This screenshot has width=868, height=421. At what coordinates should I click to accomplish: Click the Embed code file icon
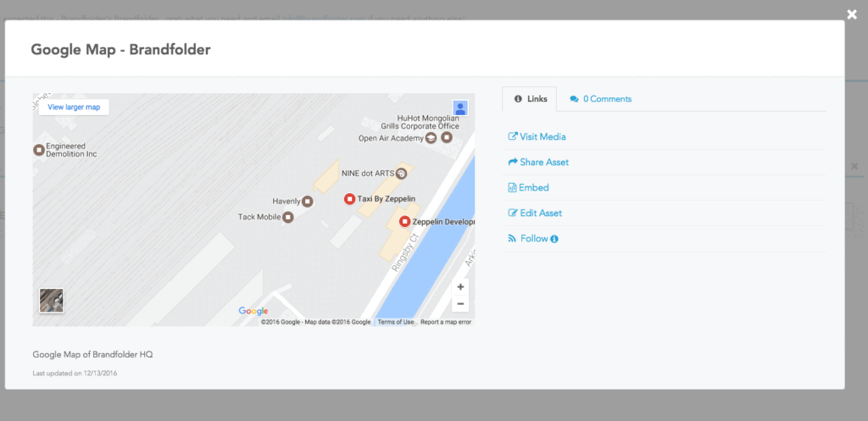click(x=512, y=187)
